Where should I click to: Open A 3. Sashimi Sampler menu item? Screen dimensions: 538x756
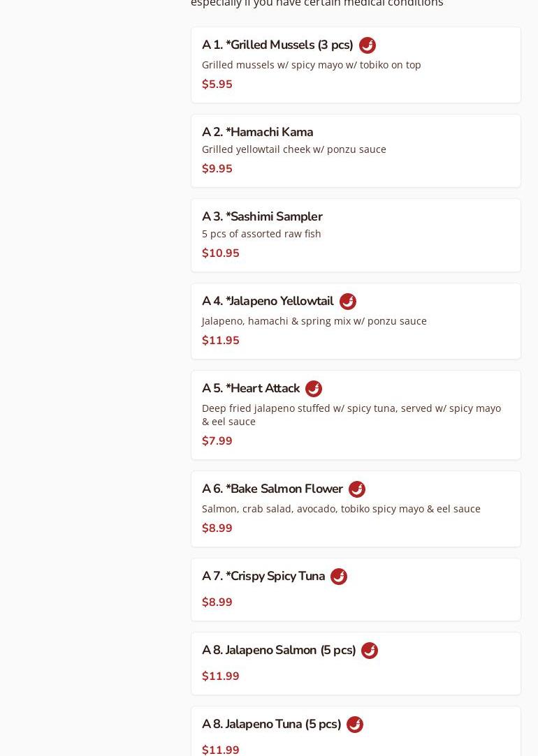tap(262, 216)
